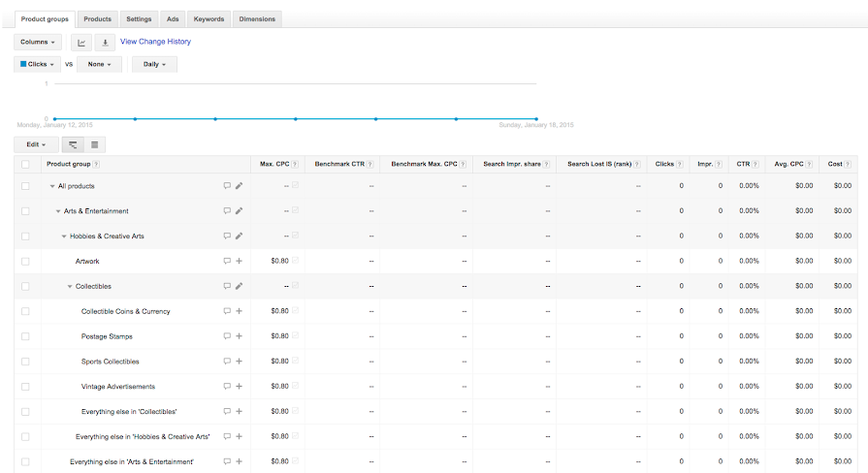Switch to the Keywords tab

(209, 18)
